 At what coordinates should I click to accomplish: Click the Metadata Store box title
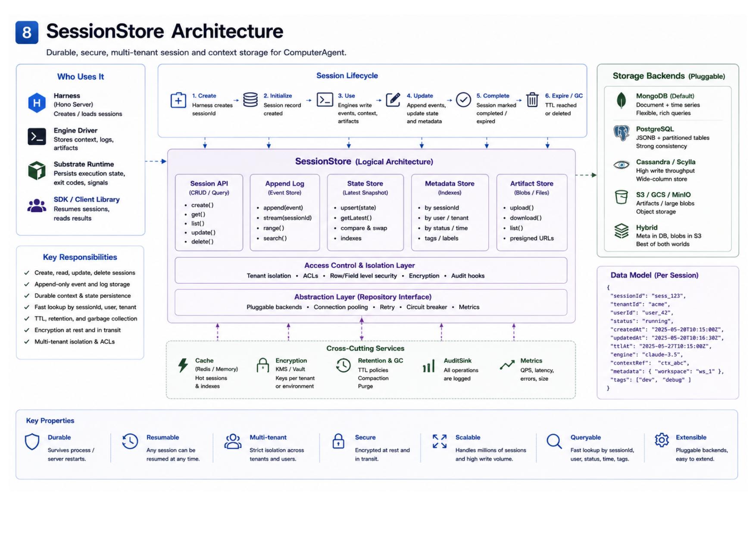point(450,184)
